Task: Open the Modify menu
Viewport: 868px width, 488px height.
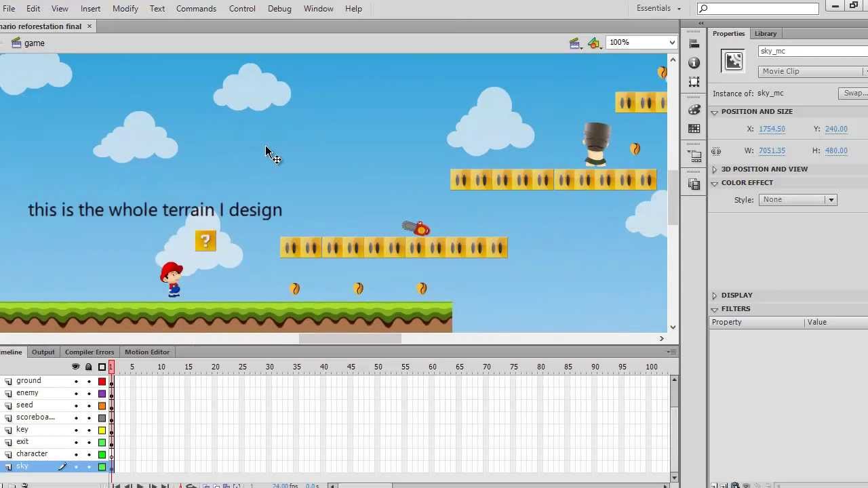Action: (125, 8)
